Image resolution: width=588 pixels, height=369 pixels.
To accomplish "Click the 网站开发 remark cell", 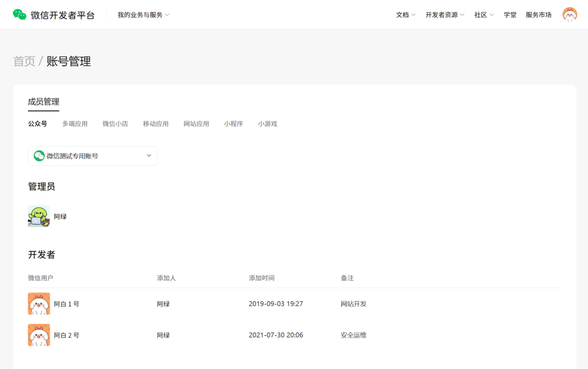I will 354,304.
